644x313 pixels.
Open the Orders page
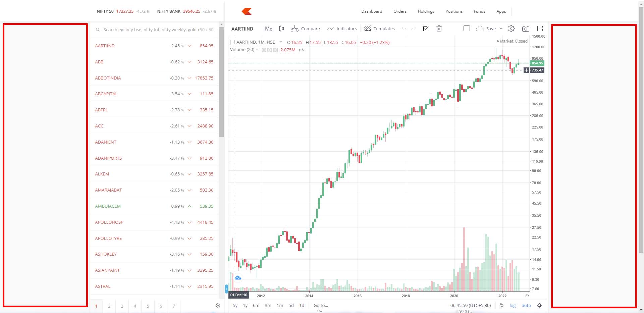tap(400, 11)
